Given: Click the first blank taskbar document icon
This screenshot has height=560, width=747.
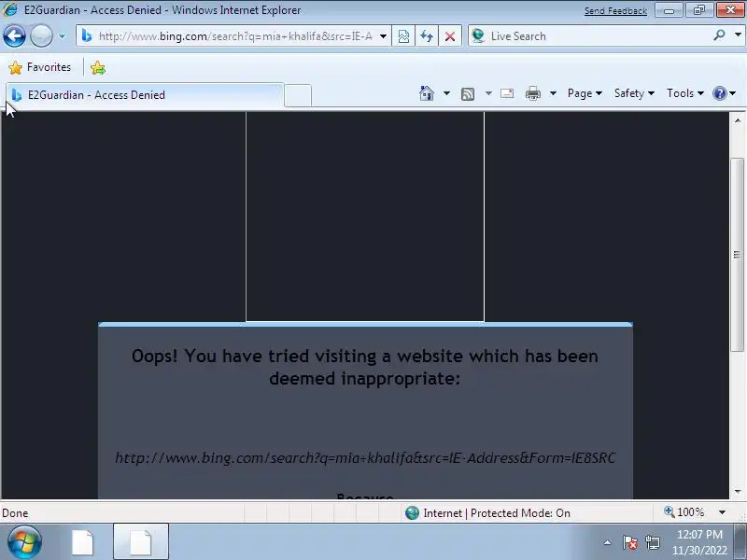Looking at the screenshot, I should 83,542.
